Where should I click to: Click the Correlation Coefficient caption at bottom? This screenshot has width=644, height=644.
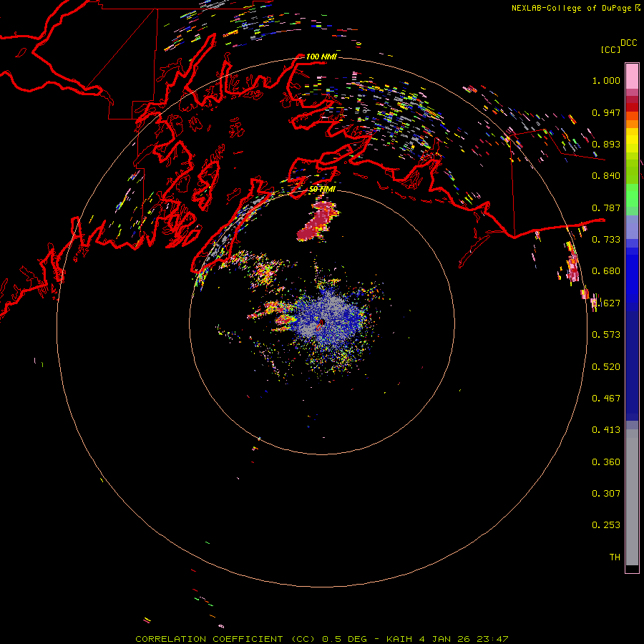coord(322,639)
